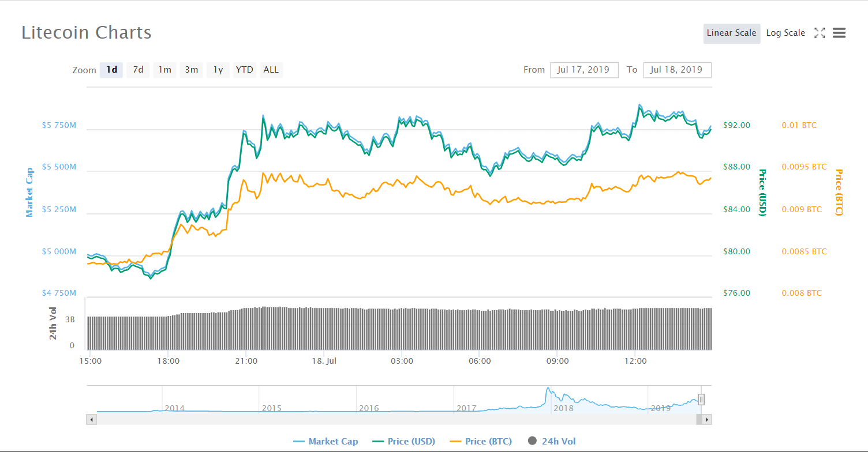Click the 09:00 time axis label
Viewport: 868px width, 452px height.
pyautogui.click(x=558, y=361)
